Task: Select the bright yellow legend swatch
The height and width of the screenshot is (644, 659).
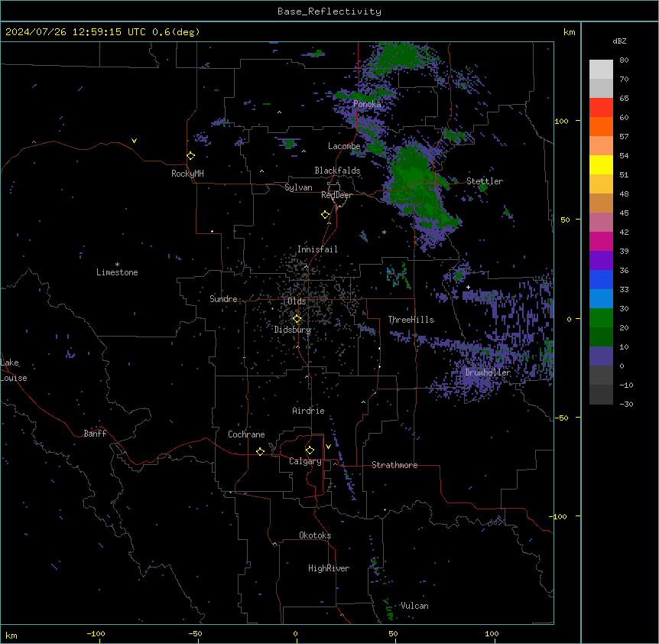Action: point(601,164)
